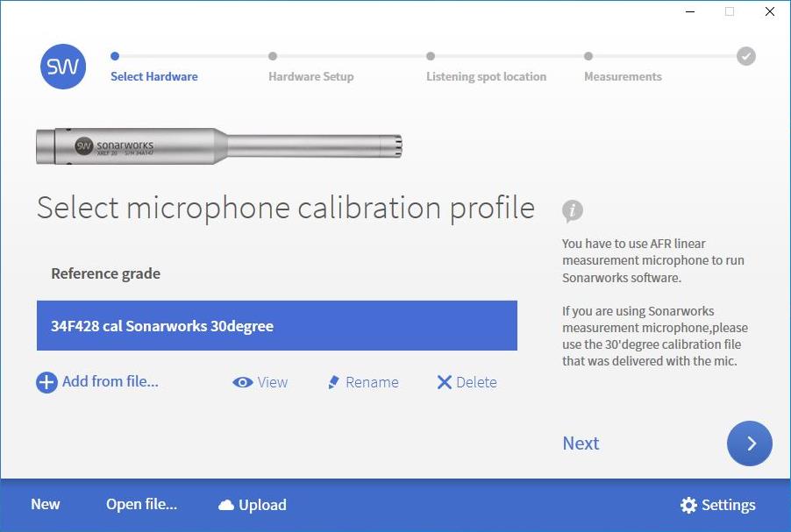Select the Select Hardware step marker
Image resolution: width=791 pixels, height=532 pixels.
[x=115, y=55]
